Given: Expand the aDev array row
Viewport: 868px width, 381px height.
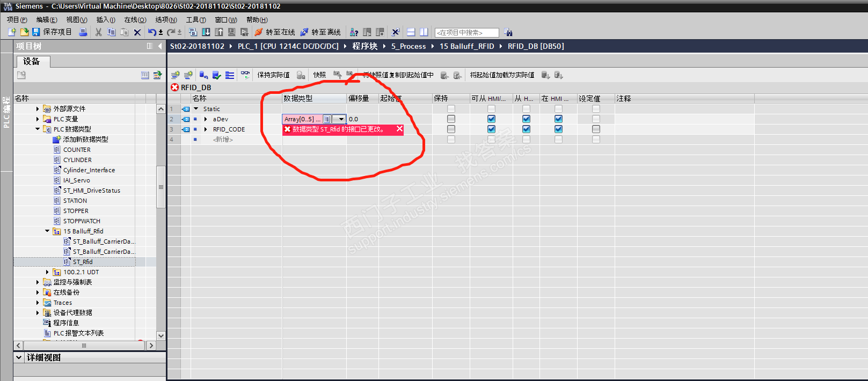Looking at the screenshot, I should (x=206, y=119).
